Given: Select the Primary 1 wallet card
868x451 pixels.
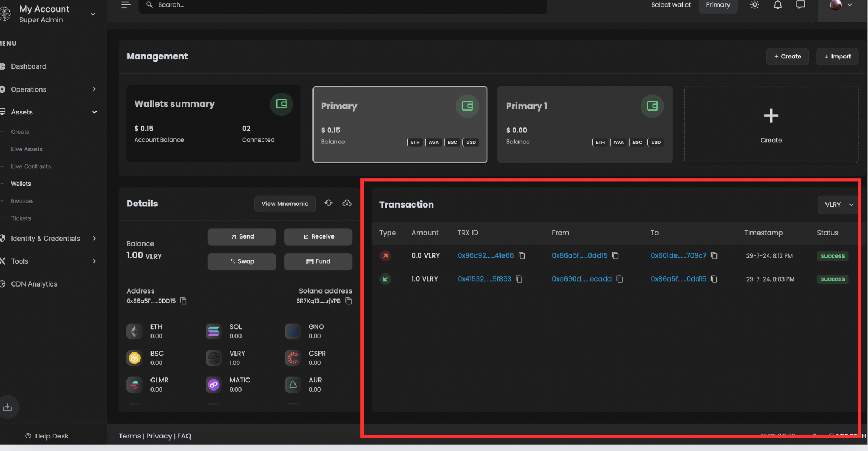Looking at the screenshot, I should click(584, 124).
